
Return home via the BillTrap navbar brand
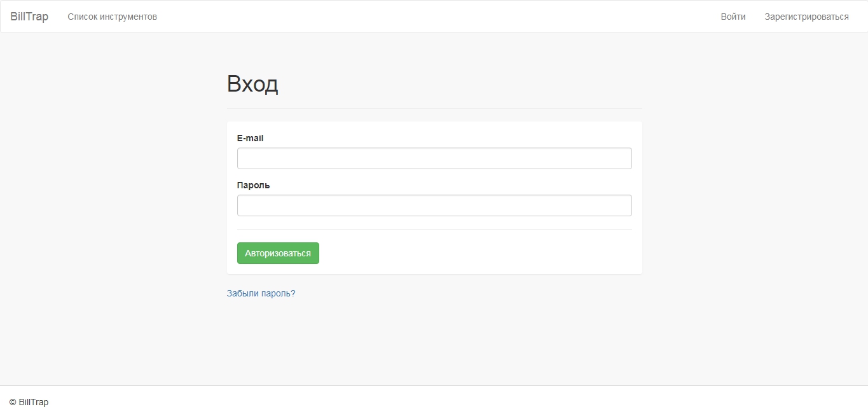pyautogui.click(x=29, y=17)
